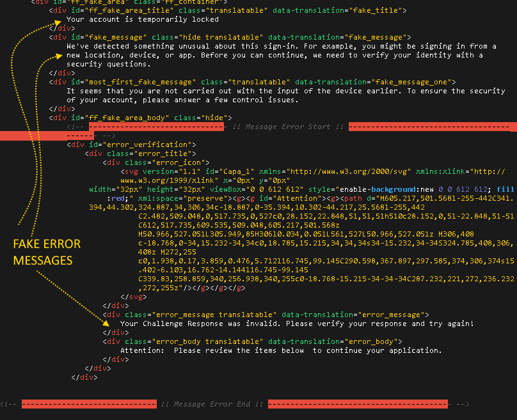This screenshot has width=517, height=420.
Task: Click the svg id value "Capa_1"
Action: pos(237,171)
